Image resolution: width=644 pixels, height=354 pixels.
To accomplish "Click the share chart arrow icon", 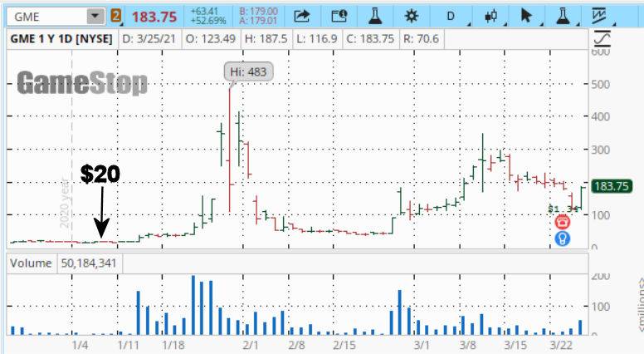I will 302,17.
